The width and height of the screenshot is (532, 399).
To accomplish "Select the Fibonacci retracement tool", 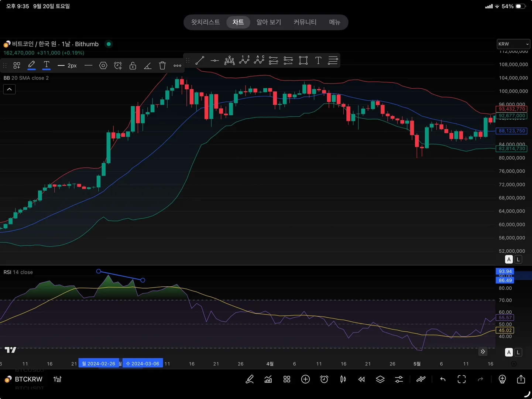I will 274,61.
